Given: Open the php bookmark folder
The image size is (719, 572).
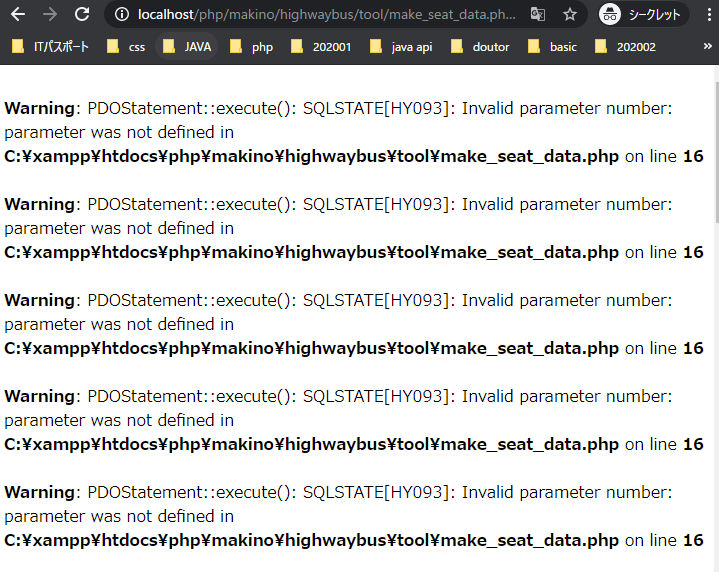Looking at the screenshot, I should click(251, 47).
